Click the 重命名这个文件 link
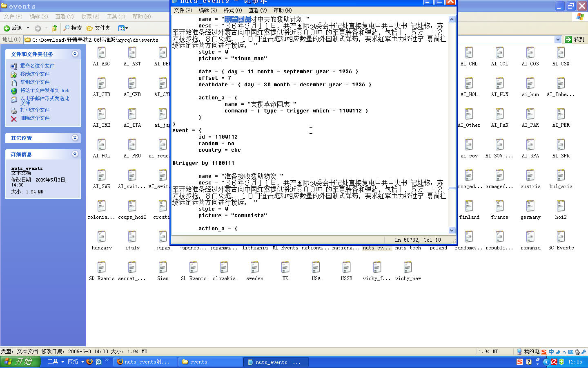The height and width of the screenshot is (368, 588). click(x=37, y=66)
